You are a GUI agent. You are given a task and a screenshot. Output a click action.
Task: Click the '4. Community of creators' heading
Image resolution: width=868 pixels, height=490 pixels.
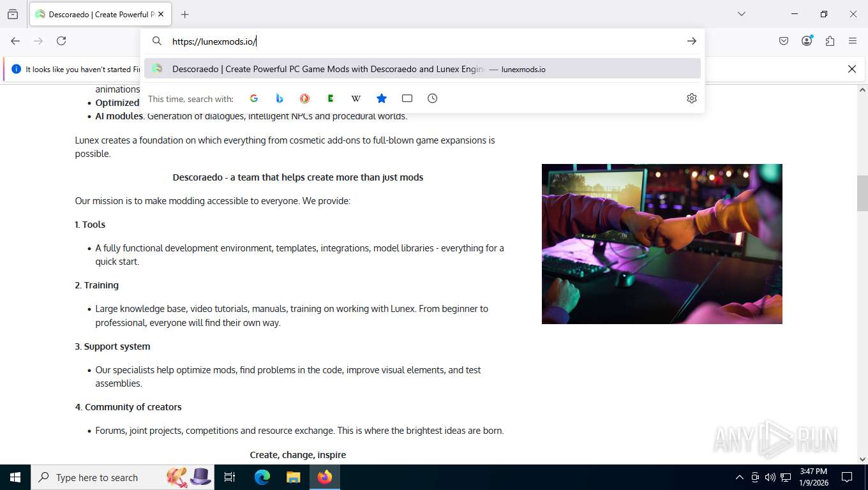[x=128, y=407]
